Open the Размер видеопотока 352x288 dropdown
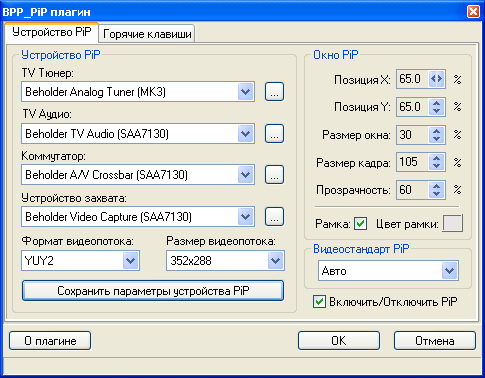The height and width of the screenshot is (378, 485). [x=275, y=261]
